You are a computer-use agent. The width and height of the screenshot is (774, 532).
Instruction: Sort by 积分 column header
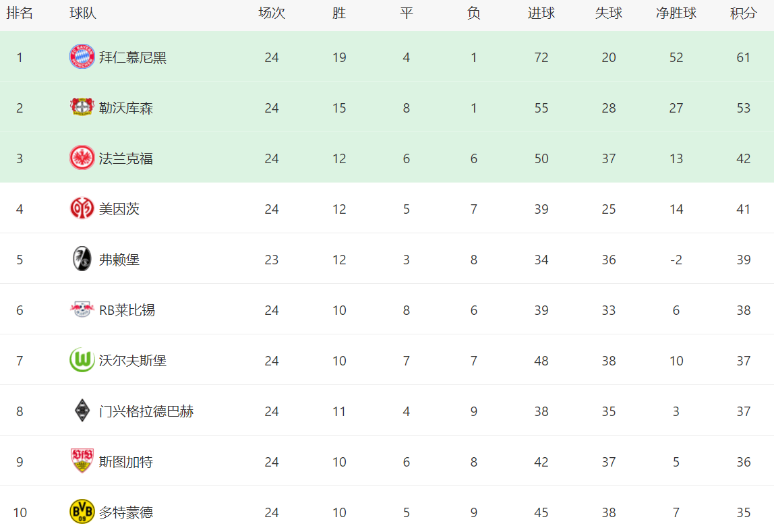pos(744,13)
